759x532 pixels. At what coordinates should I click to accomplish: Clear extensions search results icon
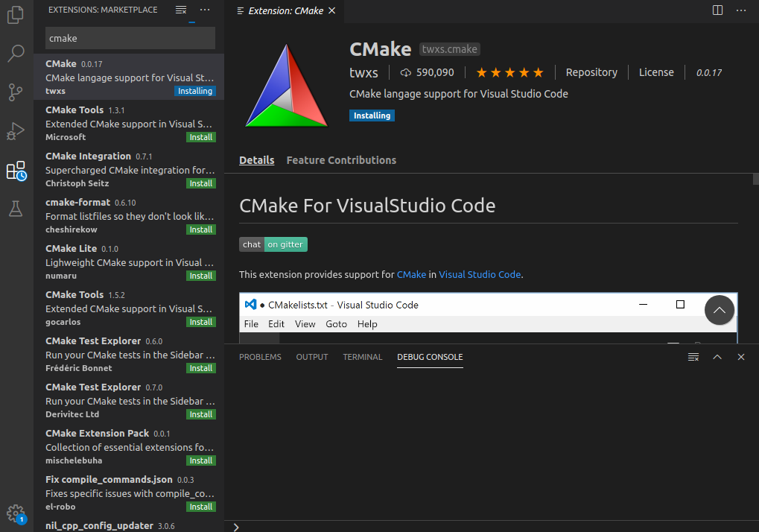[x=181, y=10]
